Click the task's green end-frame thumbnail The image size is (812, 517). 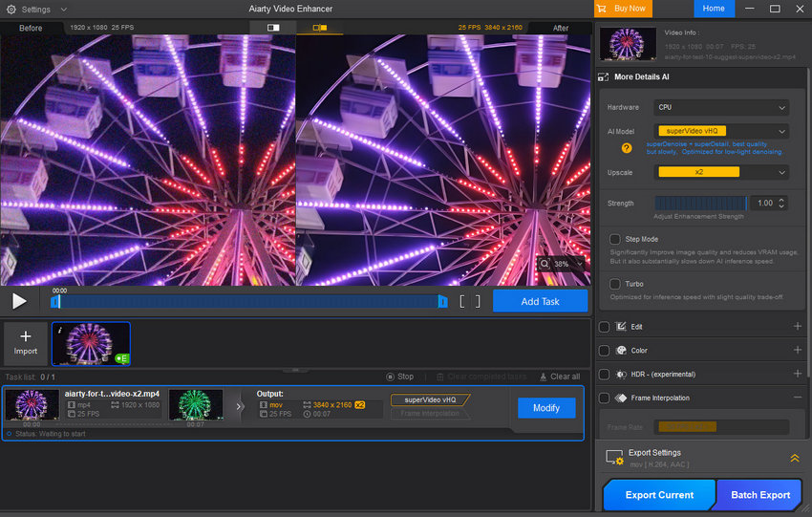point(196,404)
